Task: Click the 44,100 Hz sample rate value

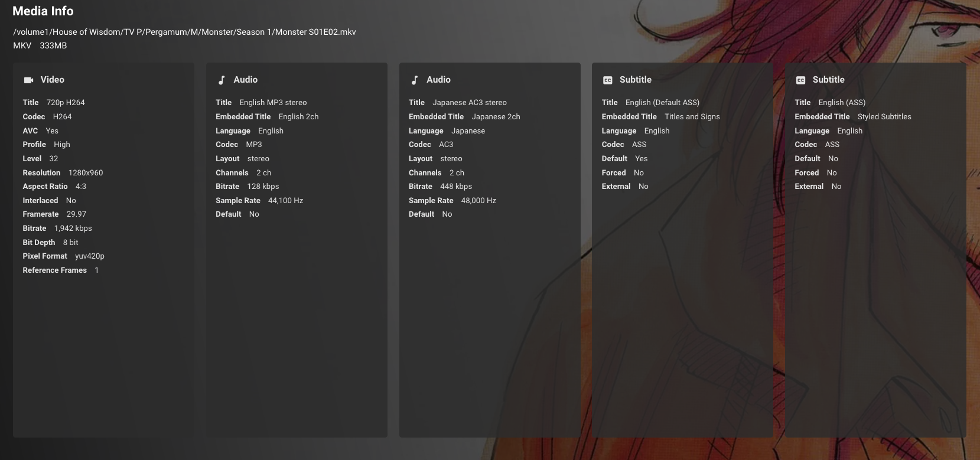Action: pyautogui.click(x=285, y=201)
